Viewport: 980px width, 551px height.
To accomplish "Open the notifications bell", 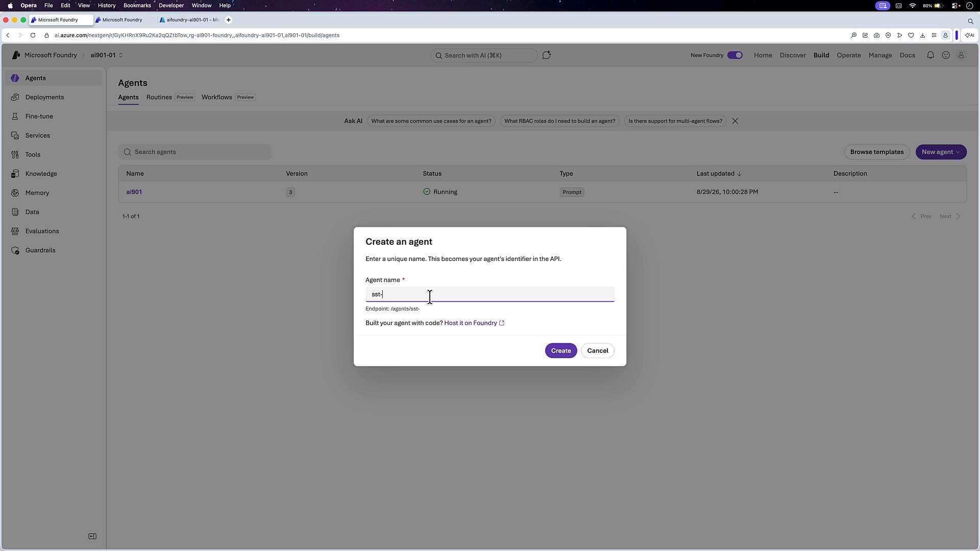I will (x=930, y=55).
